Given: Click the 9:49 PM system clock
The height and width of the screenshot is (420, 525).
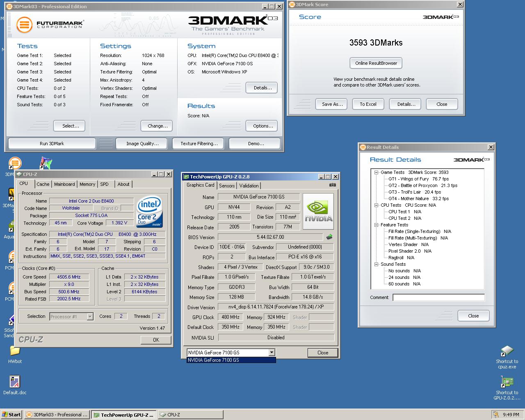Looking at the screenshot, I should point(511,415).
